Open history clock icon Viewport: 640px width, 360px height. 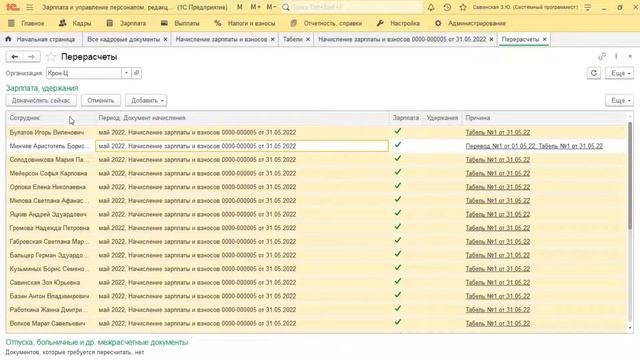pos(447,7)
